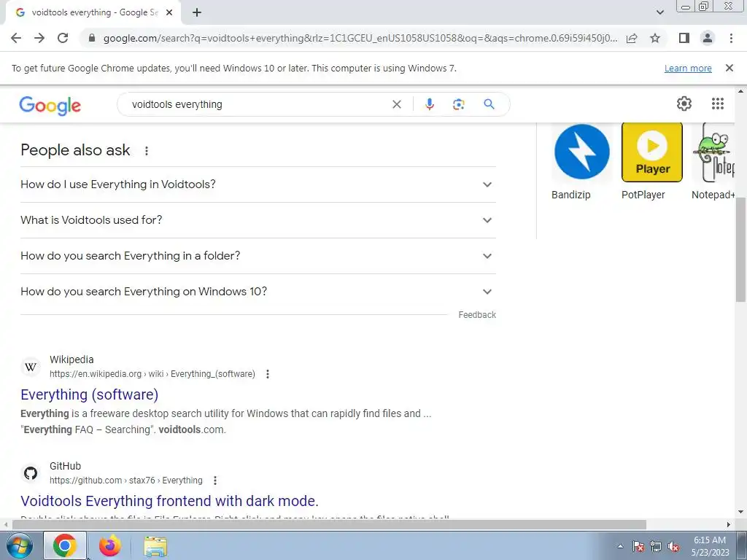Search by image with Lens
The image size is (747, 560).
pos(458,104)
